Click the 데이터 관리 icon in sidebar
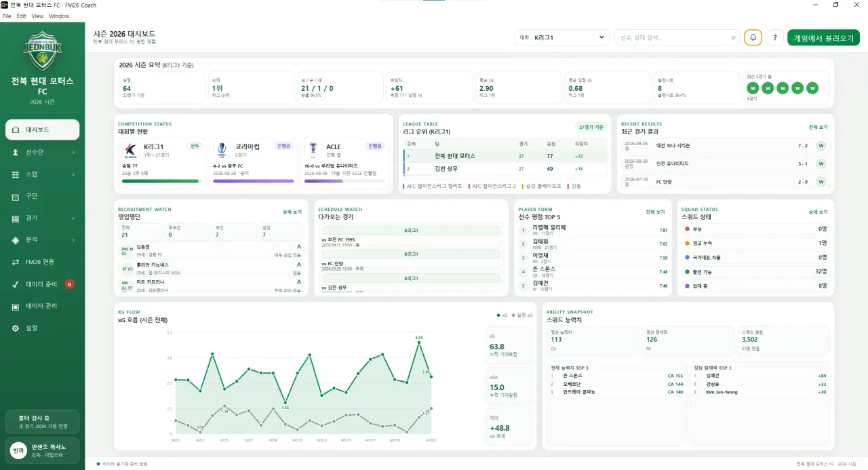The image size is (868, 470). click(16, 307)
